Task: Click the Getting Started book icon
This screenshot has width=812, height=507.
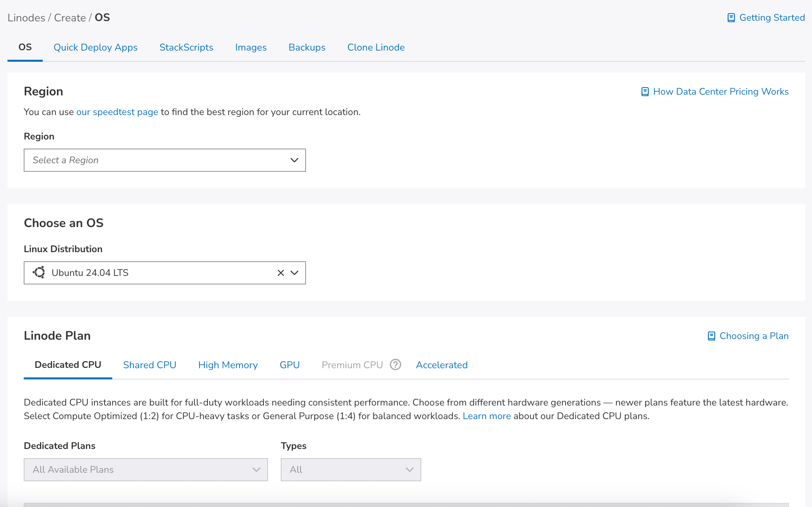Action: [731, 18]
